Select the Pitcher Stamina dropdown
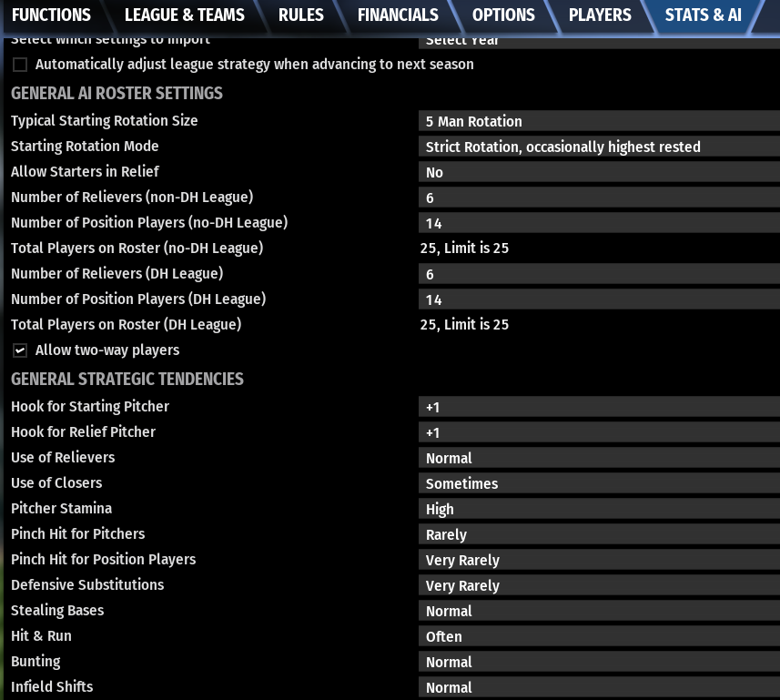 [599, 509]
